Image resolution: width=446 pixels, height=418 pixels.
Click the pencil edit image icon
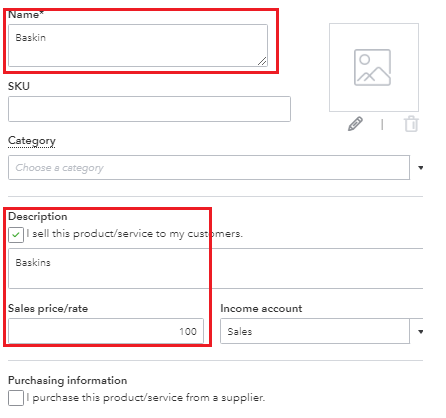click(355, 124)
